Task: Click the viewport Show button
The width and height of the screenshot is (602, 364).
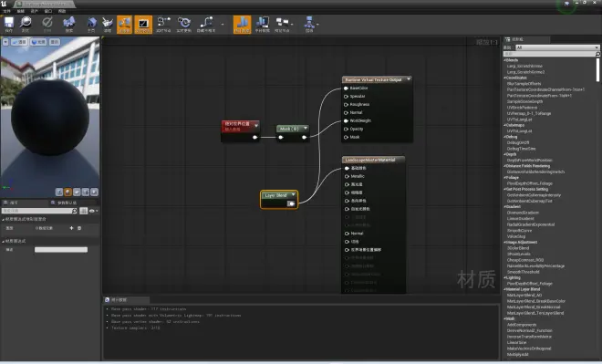Action: 55,42
